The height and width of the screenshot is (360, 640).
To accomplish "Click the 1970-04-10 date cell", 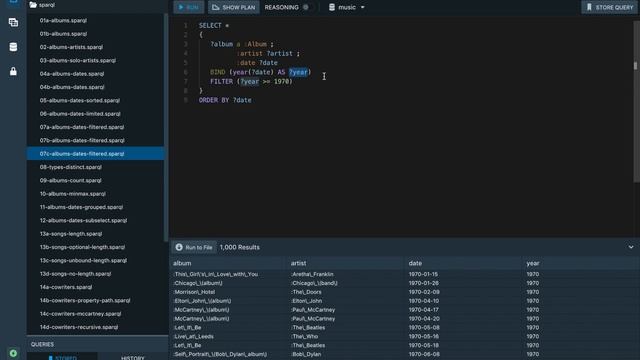I will tap(424, 301).
